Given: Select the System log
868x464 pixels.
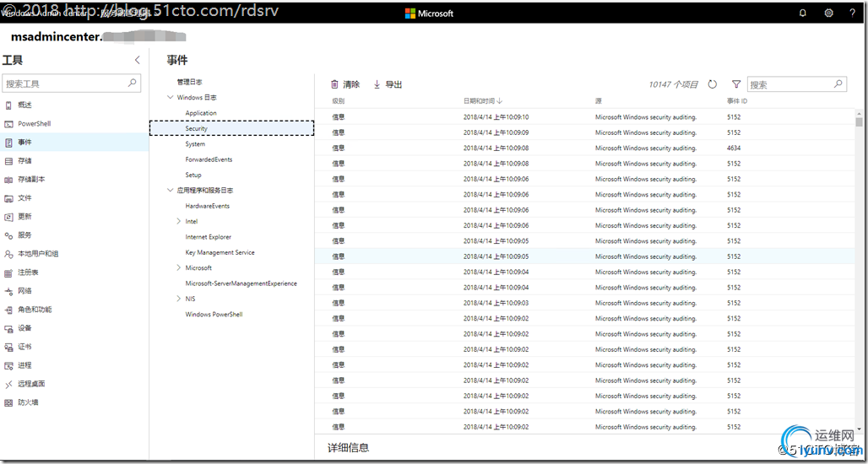Looking at the screenshot, I should pyautogui.click(x=195, y=144).
